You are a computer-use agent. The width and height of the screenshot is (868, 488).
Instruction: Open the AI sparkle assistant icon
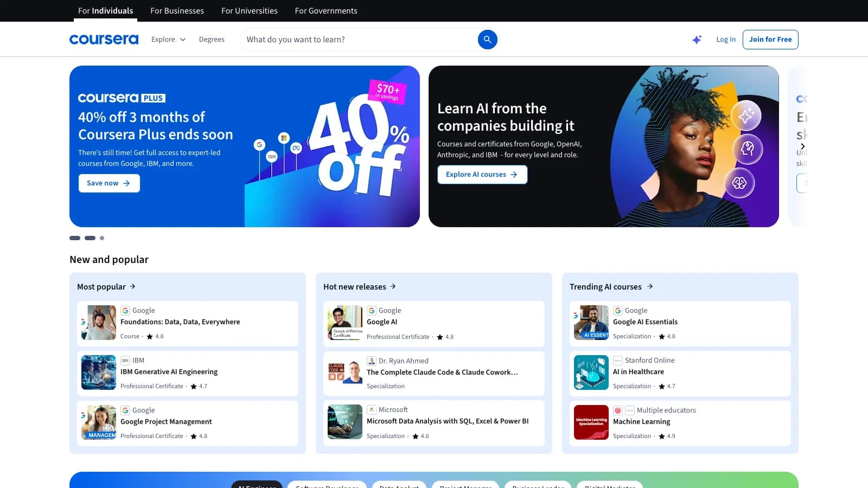[697, 40]
